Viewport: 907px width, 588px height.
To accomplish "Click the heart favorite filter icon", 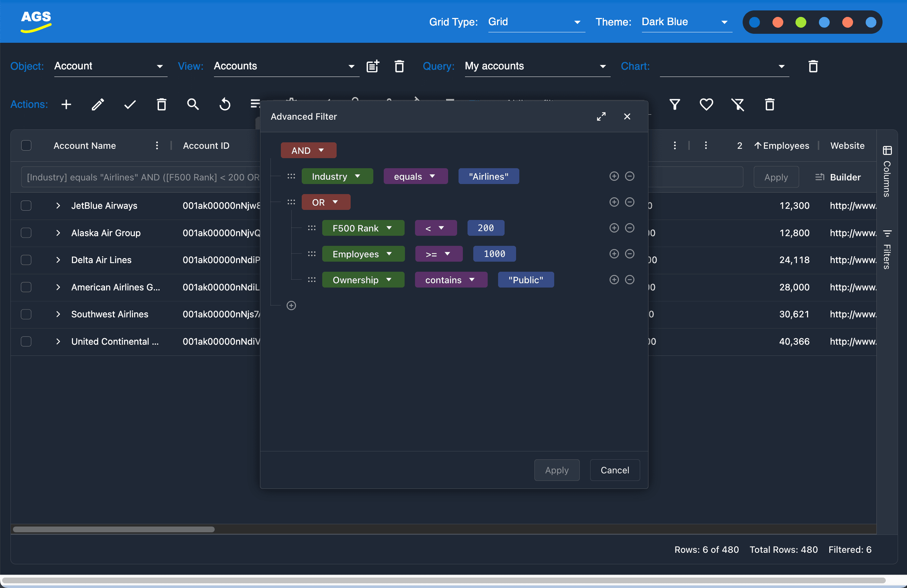I will point(706,104).
